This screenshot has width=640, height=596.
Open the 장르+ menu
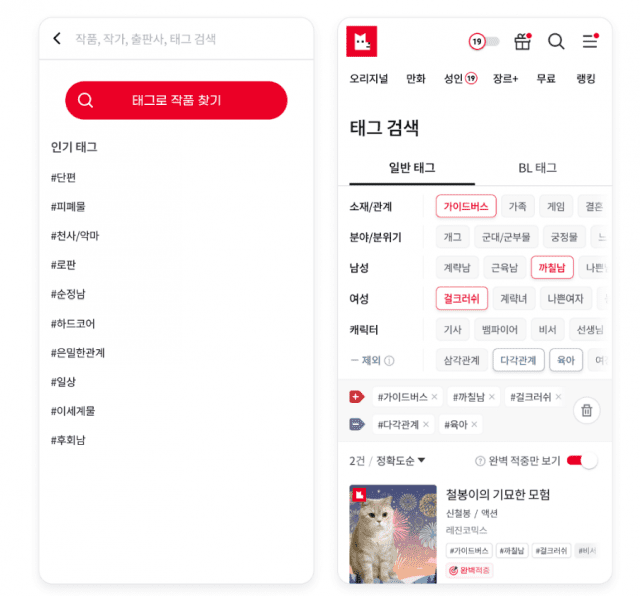click(505, 78)
